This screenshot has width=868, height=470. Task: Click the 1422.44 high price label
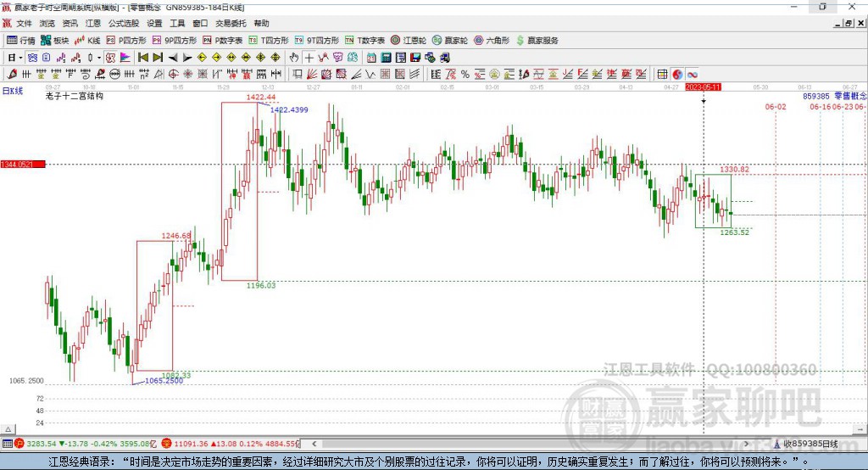pos(261,97)
